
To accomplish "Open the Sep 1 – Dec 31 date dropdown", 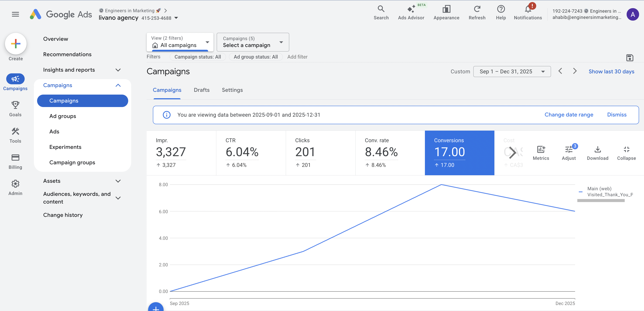I will pyautogui.click(x=512, y=72).
